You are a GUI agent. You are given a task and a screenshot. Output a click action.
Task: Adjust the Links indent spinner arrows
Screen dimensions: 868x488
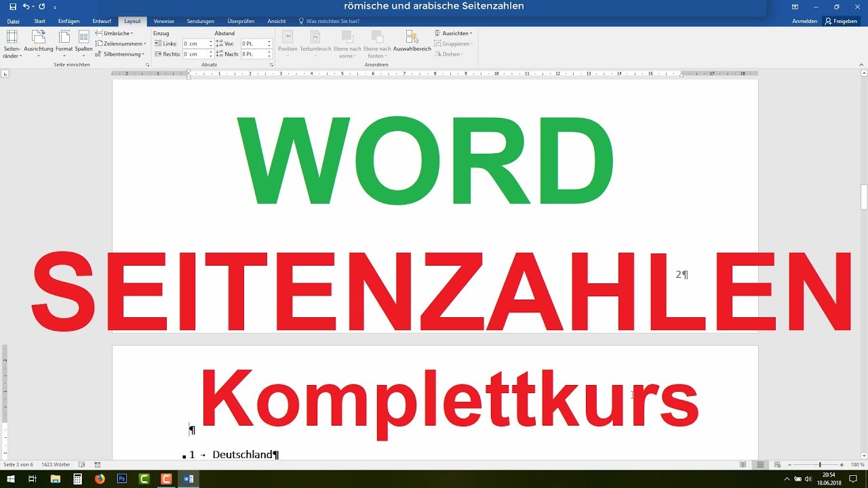(211, 43)
